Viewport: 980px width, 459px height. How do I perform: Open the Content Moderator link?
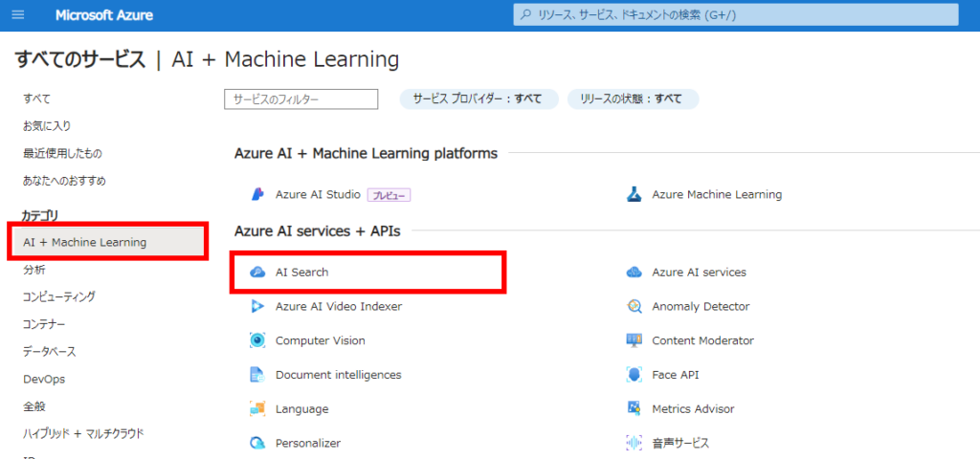coord(703,341)
